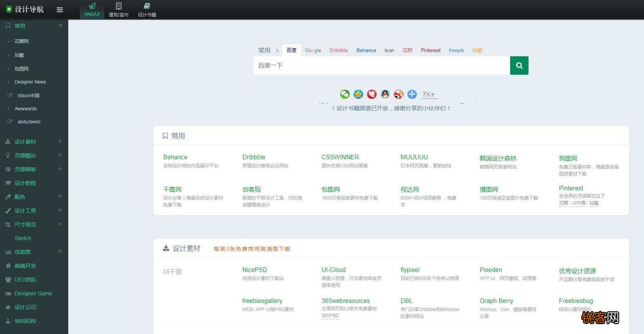This screenshot has width=644, height=334.
Task: Open the NicePSD link
Action: point(254,270)
